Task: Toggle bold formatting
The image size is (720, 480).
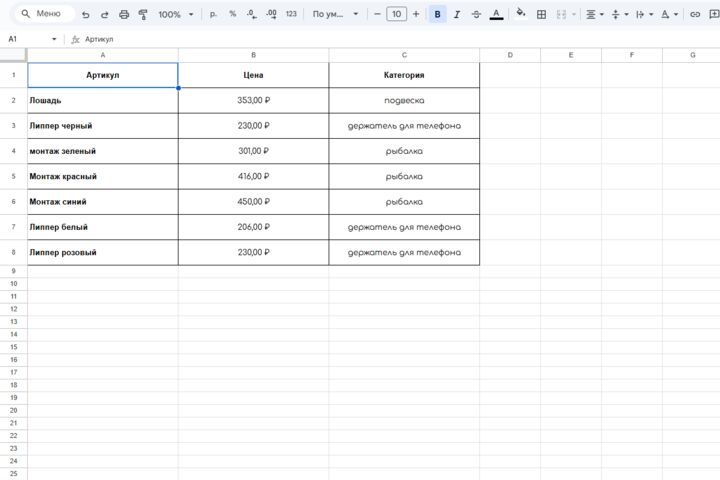Action: tap(438, 14)
